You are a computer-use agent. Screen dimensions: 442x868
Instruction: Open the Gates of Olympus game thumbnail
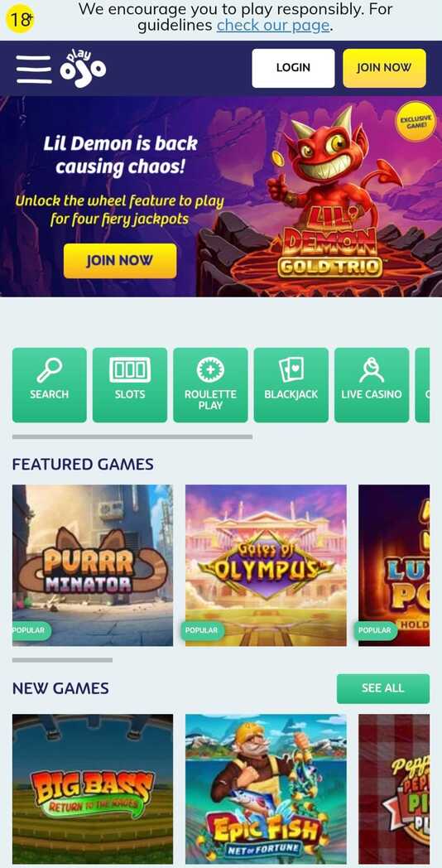pos(266,565)
